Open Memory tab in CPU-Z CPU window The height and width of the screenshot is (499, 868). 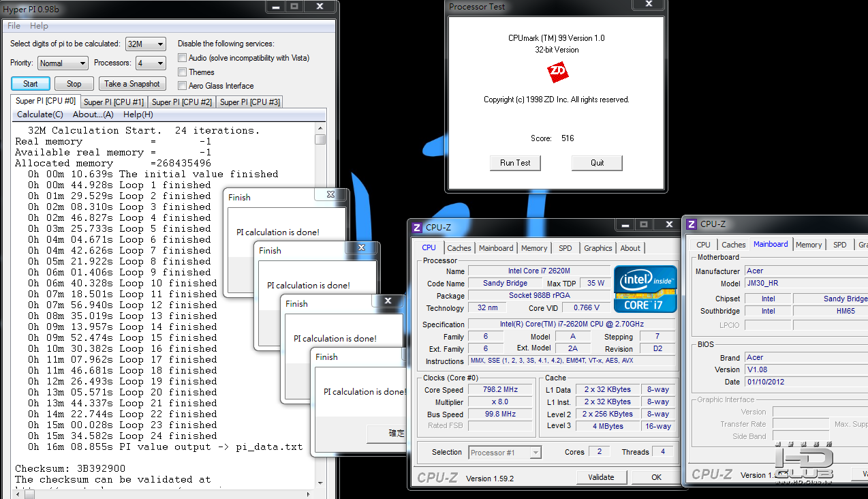[x=534, y=248]
